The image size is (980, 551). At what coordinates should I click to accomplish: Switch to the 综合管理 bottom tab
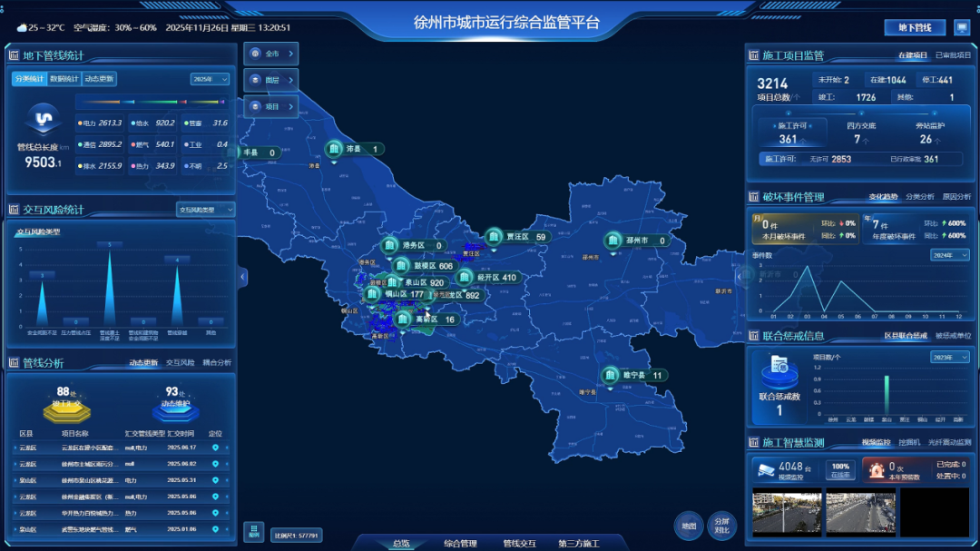coord(460,543)
